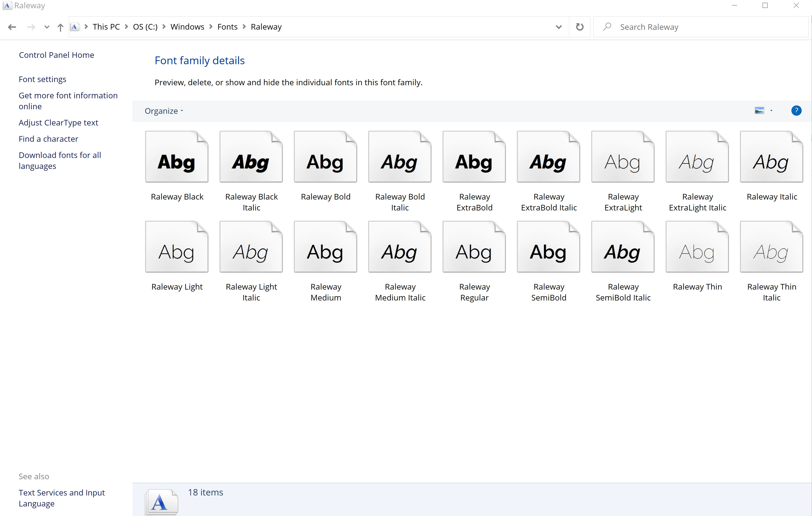The height and width of the screenshot is (516, 812).
Task: Open the help question mark icon
Action: [796, 111]
